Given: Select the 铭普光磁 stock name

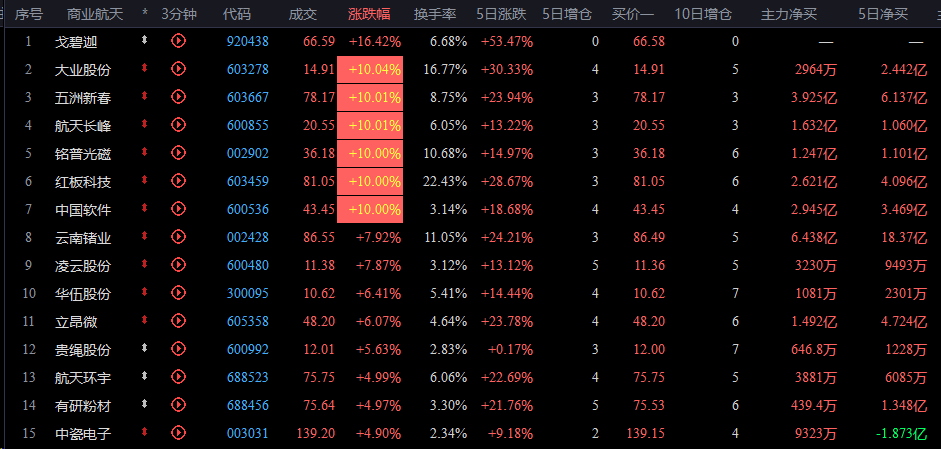Looking at the screenshot, I should click(83, 154).
